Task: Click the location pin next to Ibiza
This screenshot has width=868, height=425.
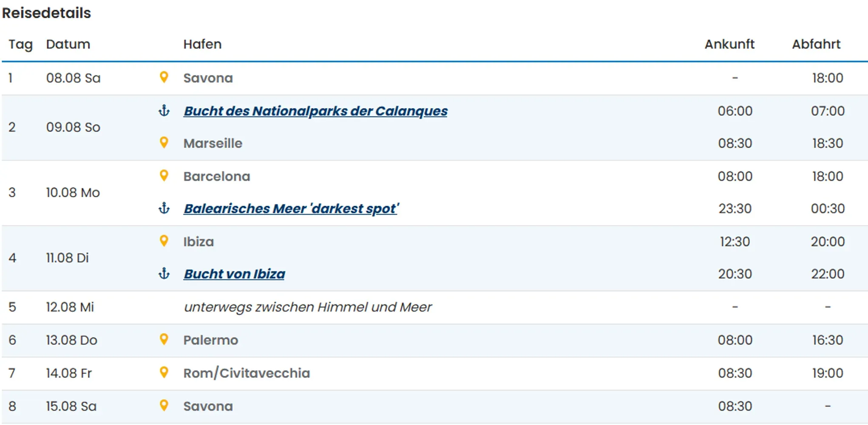Action: (x=164, y=241)
